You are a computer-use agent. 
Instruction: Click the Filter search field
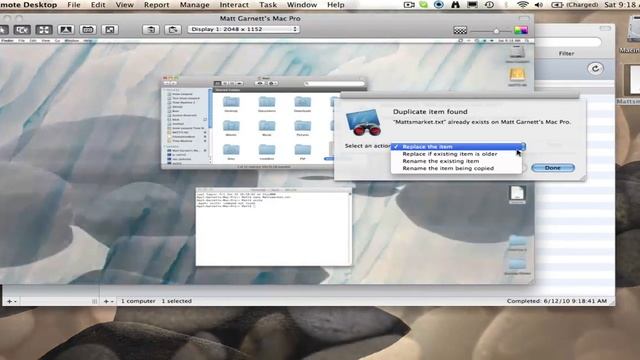(568, 42)
